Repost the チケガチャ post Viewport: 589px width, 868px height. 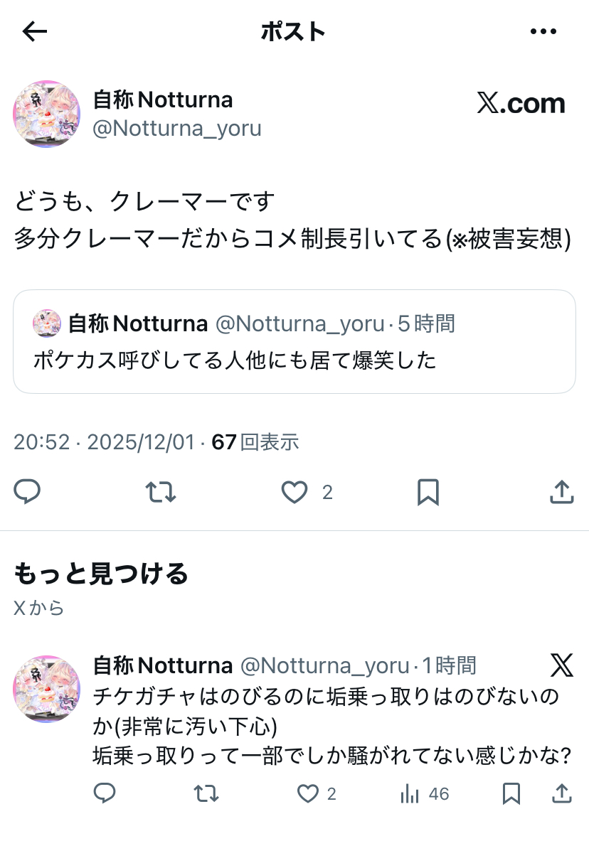206,793
